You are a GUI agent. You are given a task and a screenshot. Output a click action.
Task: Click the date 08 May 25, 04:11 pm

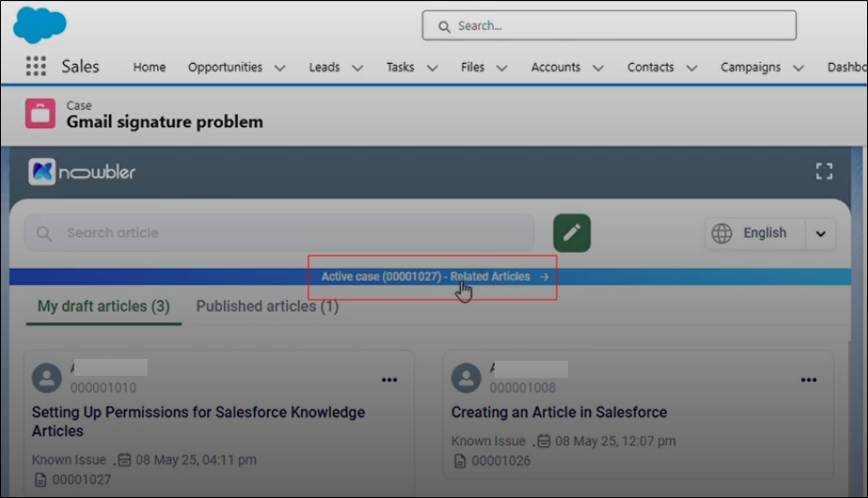pyautogui.click(x=196, y=459)
